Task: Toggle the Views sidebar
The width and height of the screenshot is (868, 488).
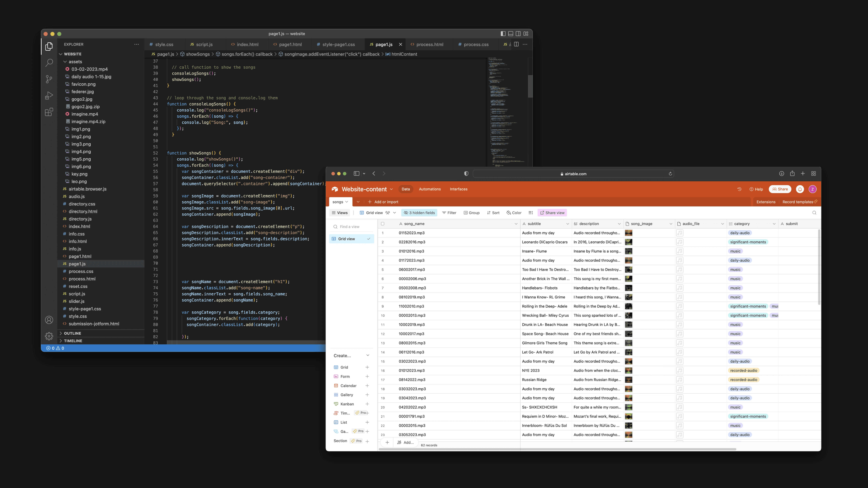Action: point(340,213)
